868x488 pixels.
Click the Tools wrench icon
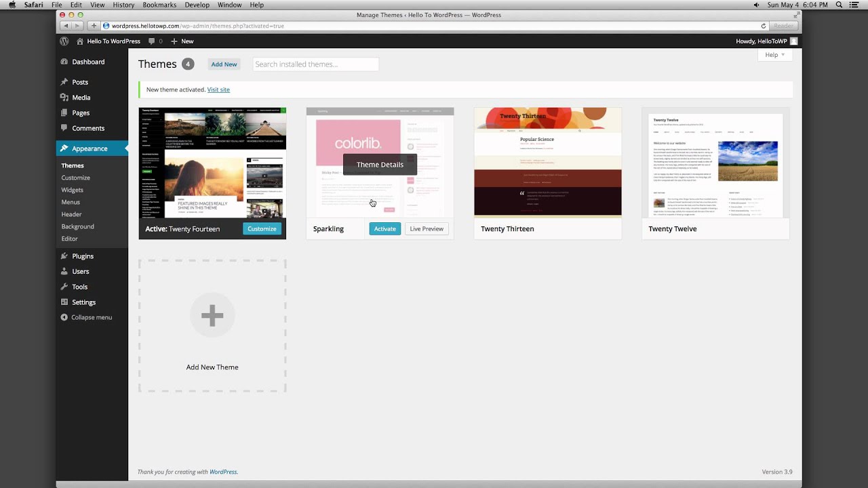click(64, 287)
